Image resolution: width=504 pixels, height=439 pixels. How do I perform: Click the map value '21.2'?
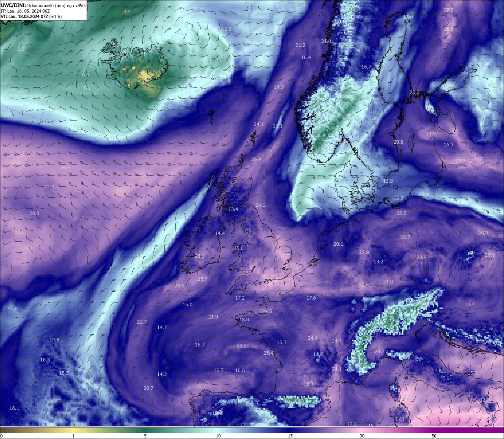click(x=300, y=45)
